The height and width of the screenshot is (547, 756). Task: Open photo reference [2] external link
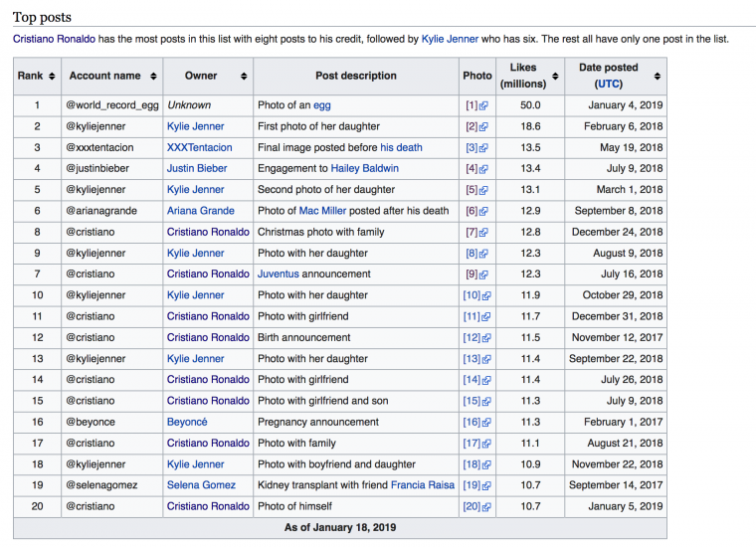point(476,126)
